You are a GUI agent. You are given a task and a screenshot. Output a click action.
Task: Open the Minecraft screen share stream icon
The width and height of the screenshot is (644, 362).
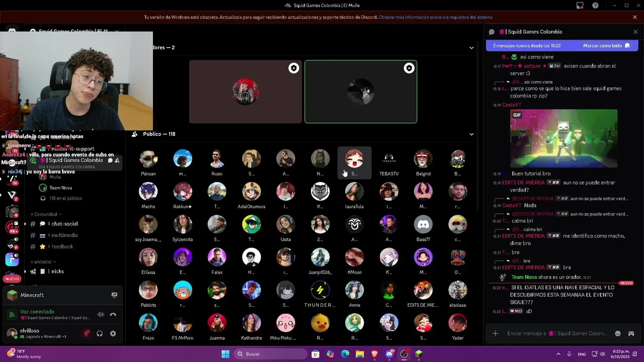pyautogui.click(x=114, y=295)
